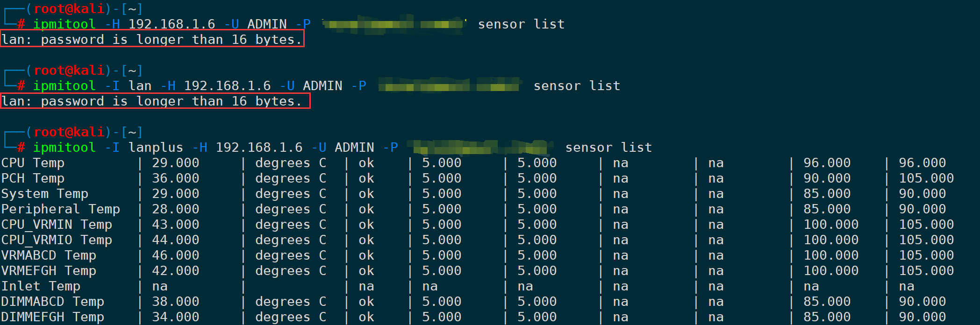
Task: Click the CPU_VRMIO Temp sensor name
Action: pos(57,240)
